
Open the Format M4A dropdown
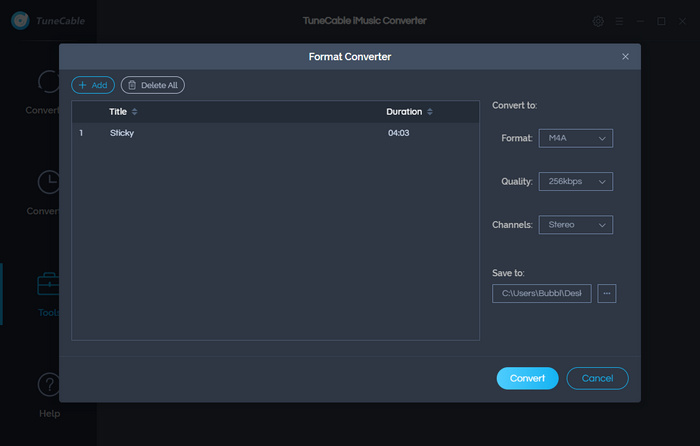click(x=576, y=138)
